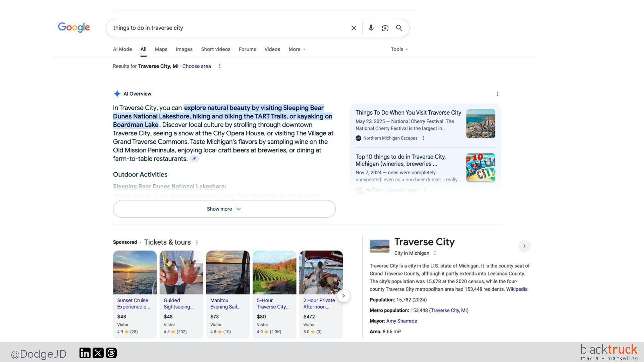This screenshot has width=644, height=362.
Task: Open Google Lens image search icon
Action: pyautogui.click(x=385, y=28)
